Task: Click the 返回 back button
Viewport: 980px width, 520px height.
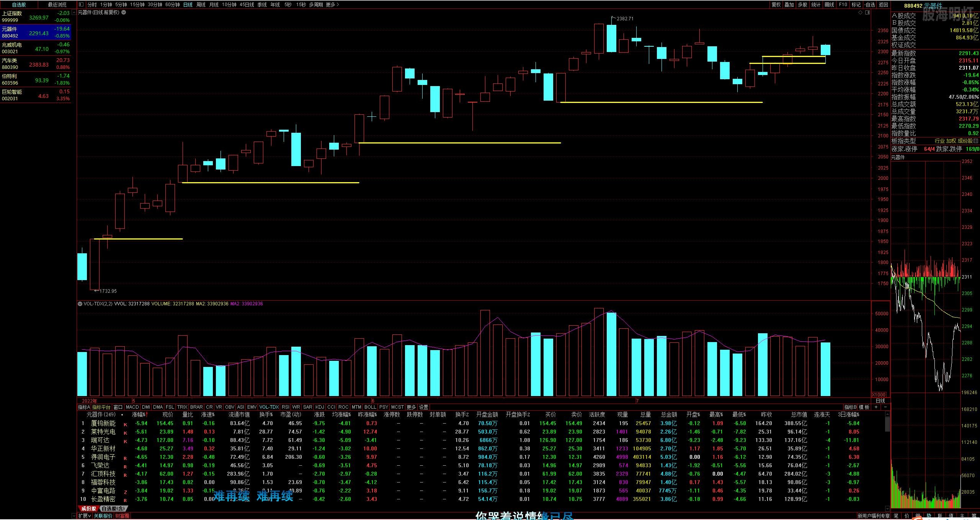Action: [883, 5]
